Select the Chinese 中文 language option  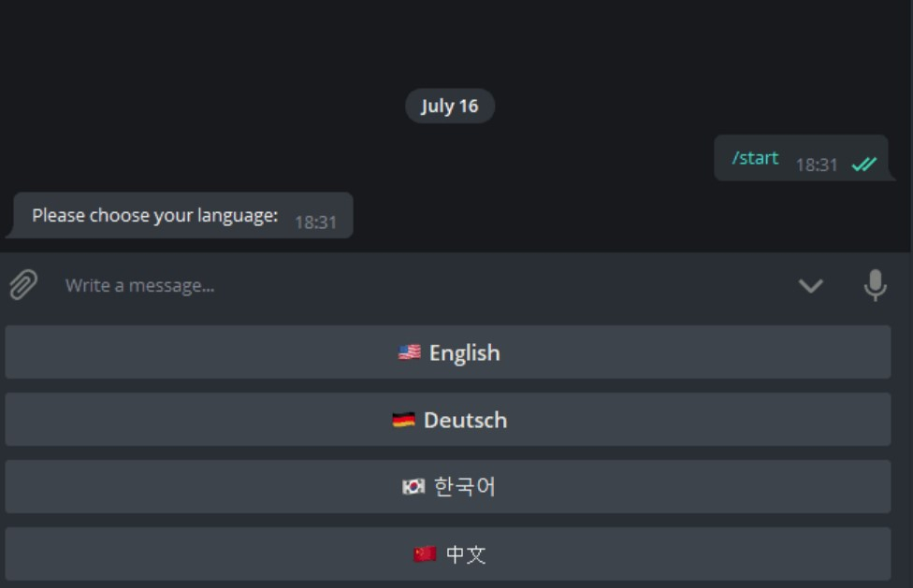click(x=448, y=554)
